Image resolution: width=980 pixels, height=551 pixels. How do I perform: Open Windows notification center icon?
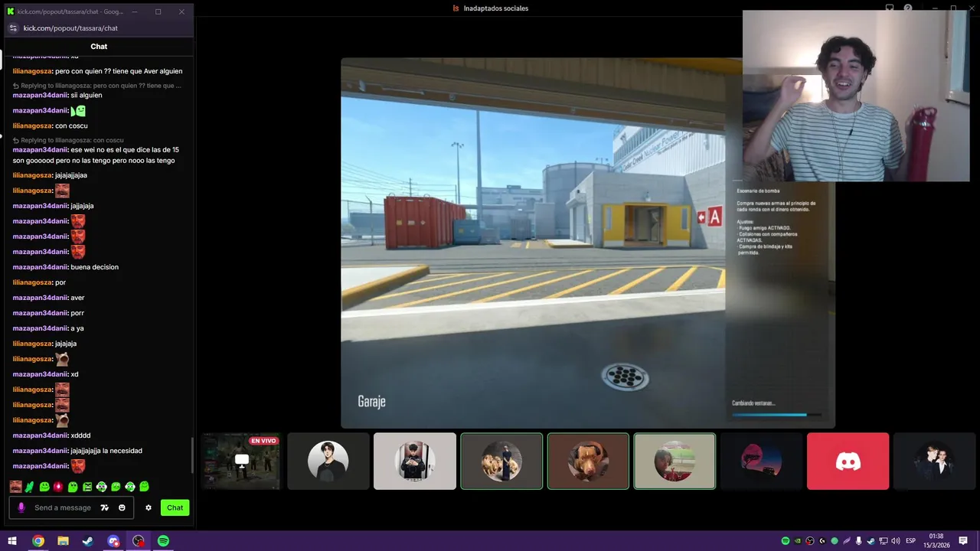(963, 541)
